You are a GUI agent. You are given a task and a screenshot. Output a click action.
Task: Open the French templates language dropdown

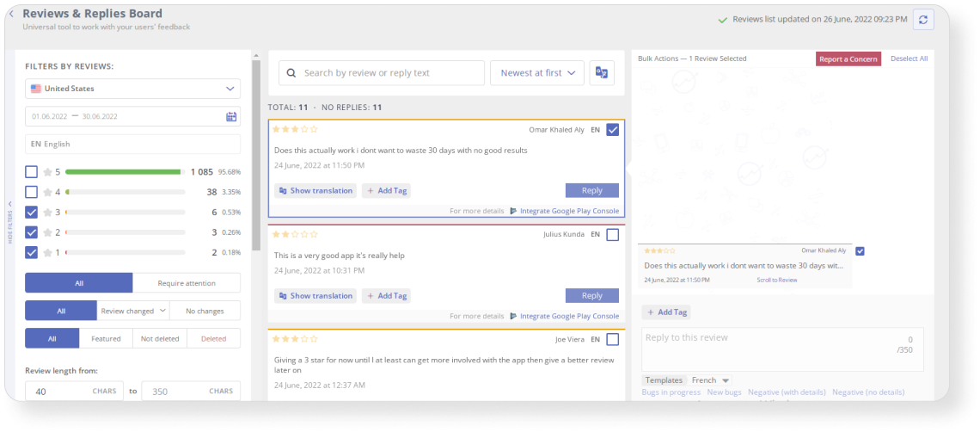(x=711, y=380)
